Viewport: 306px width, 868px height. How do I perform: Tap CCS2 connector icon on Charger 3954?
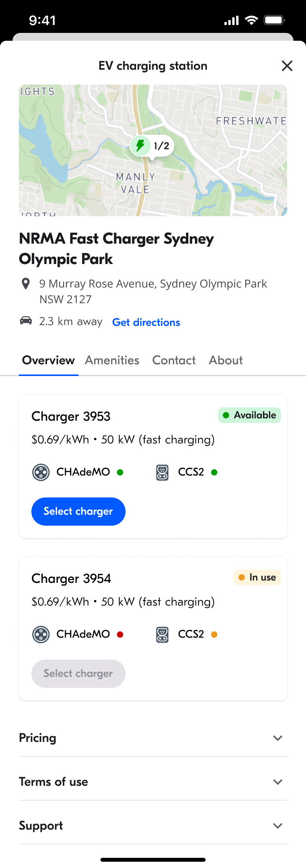pyautogui.click(x=162, y=635)
